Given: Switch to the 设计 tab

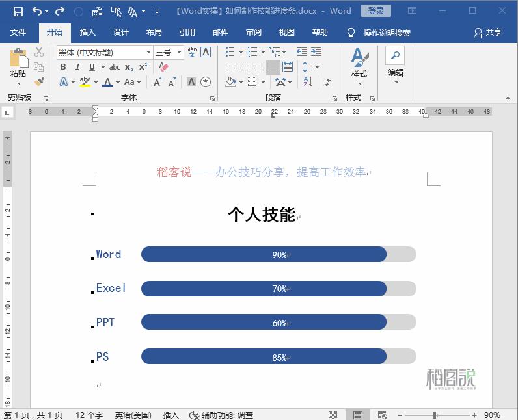Looking at the screenshot, I should click(x=120, y=33).
